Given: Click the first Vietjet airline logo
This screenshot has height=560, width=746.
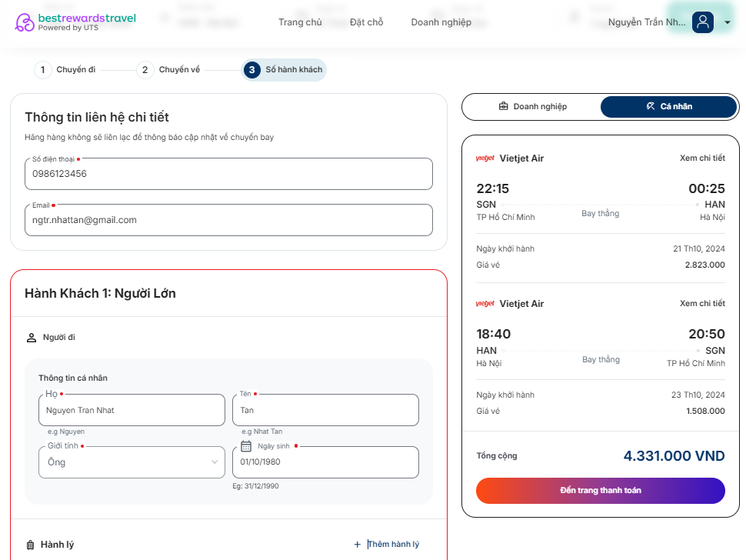Looking at the screenshot, I should tap(485, 158).
